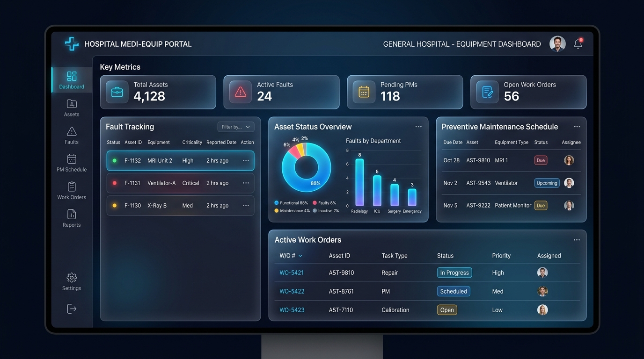Screen dimensions: 644x359
Task: Click the Reports sidebar icon
Action: coord(72,214)
